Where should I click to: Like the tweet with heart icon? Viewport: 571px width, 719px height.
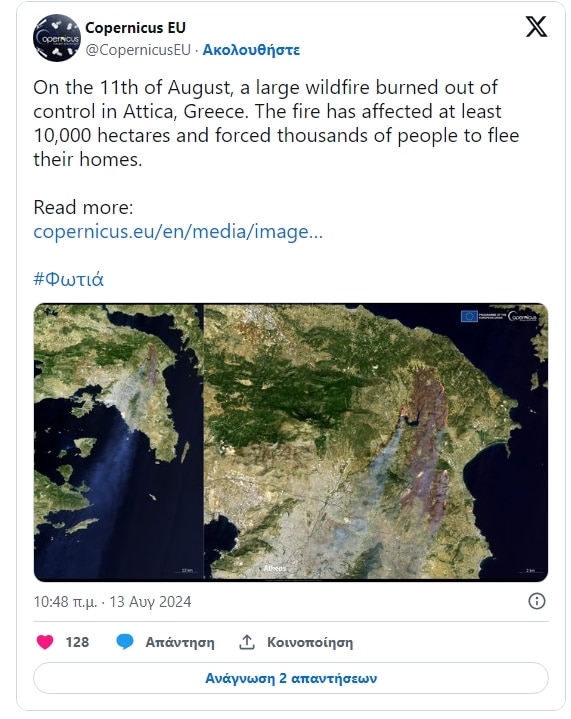(45, 642)
